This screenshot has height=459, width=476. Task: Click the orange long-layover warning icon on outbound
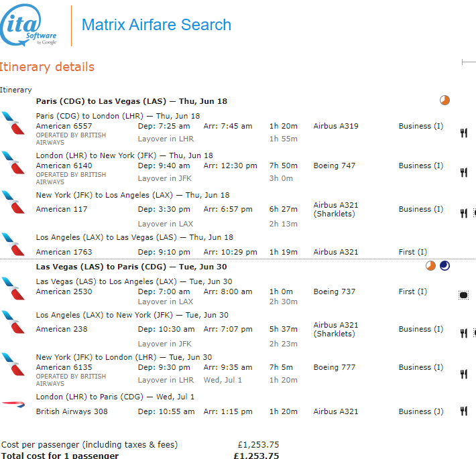tap(444, 101)
